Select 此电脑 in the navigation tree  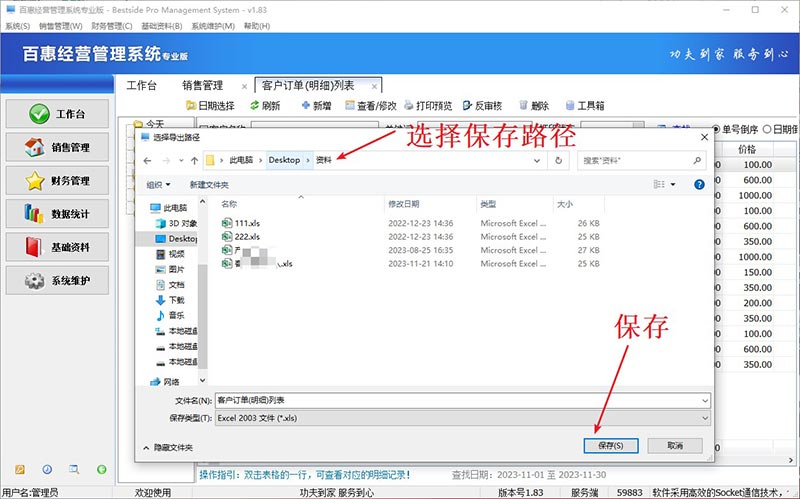pyautogui.click(x=169, y=208)
